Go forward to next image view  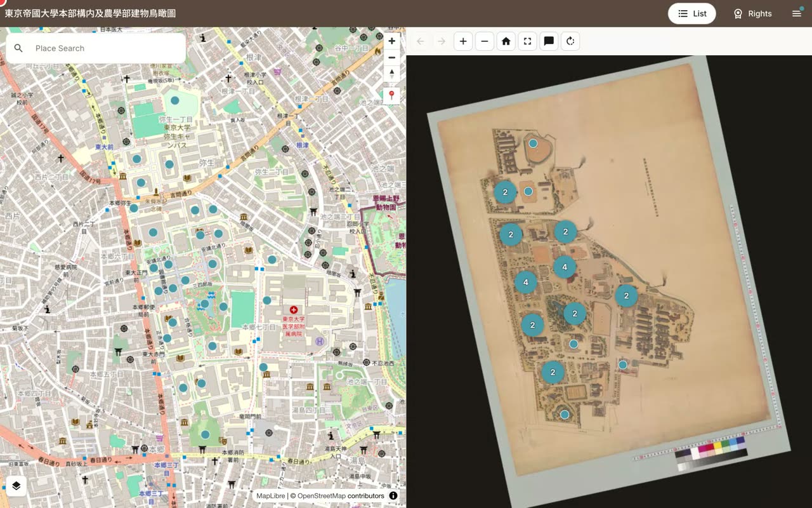point(442,41)
